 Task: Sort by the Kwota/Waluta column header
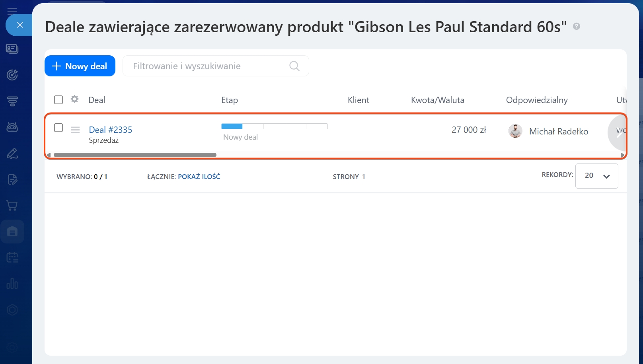tap(437, 100)
